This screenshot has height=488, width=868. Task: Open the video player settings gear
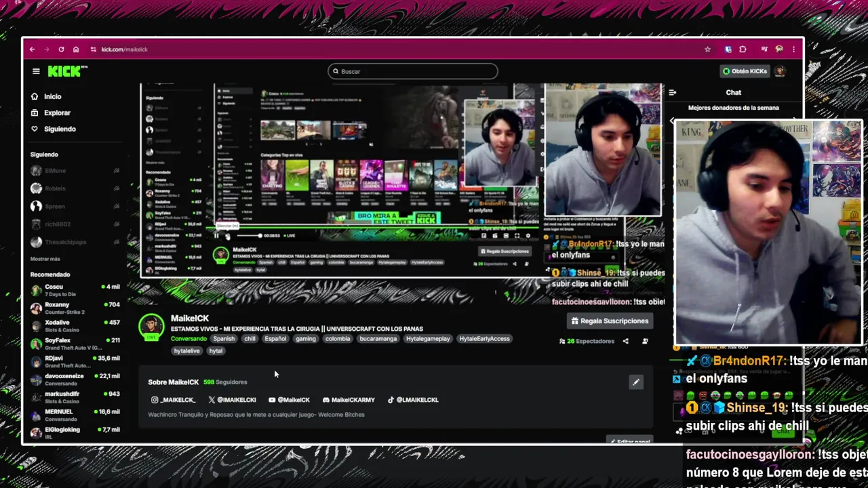pos(528,235)
